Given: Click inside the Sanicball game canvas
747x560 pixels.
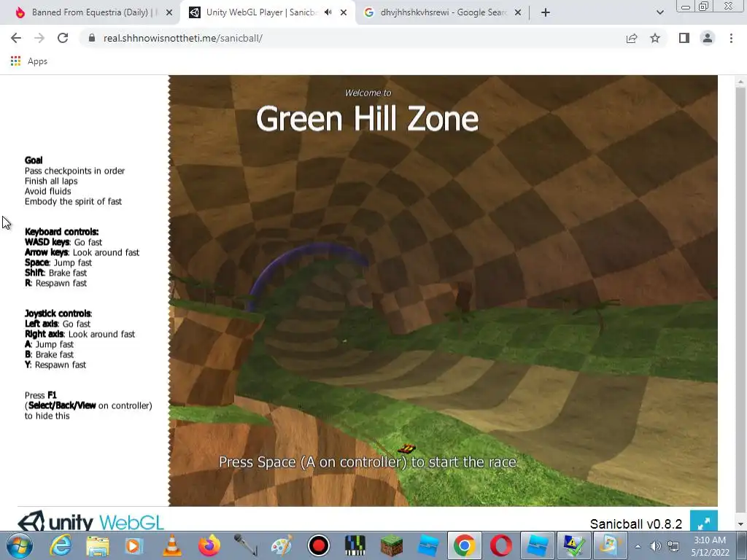Looking at the screenshot, I should [x=443, y=290].
